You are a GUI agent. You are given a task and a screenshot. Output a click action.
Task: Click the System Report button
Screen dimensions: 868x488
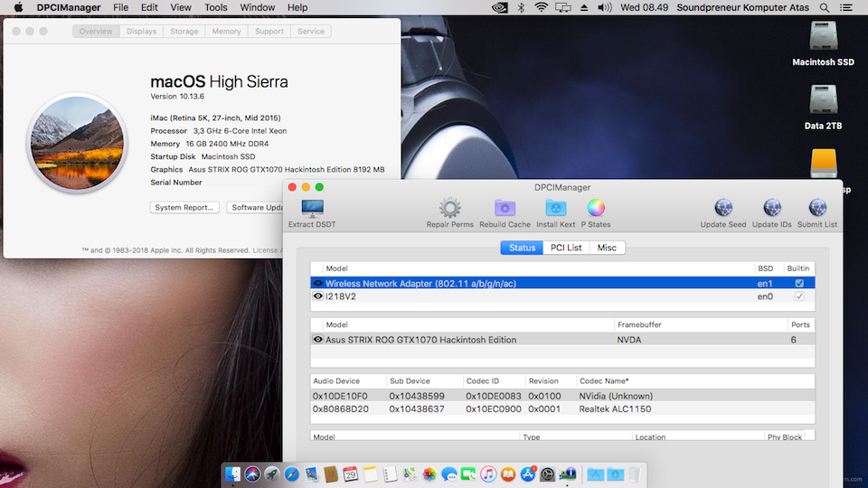pyautogui.click(x=184, y=207)
